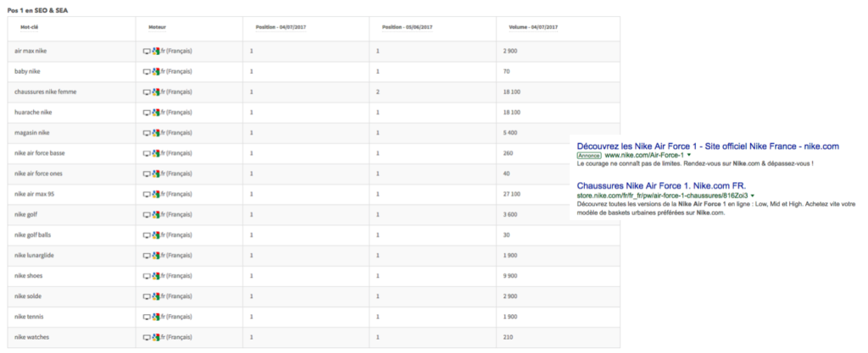Click the Google icon in the nike air force ones row

click(x=156, y=174)
